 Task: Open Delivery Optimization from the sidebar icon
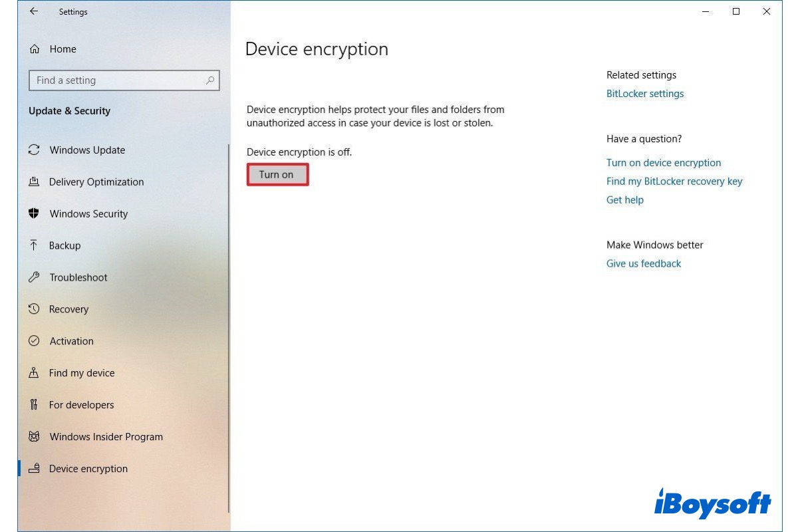pos(35,182)
